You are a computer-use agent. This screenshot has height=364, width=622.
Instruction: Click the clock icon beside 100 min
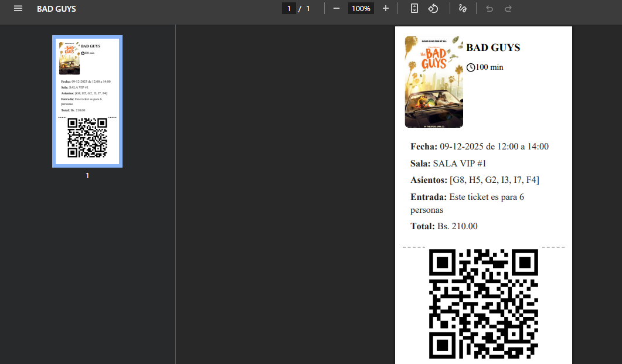click(471, 67)
